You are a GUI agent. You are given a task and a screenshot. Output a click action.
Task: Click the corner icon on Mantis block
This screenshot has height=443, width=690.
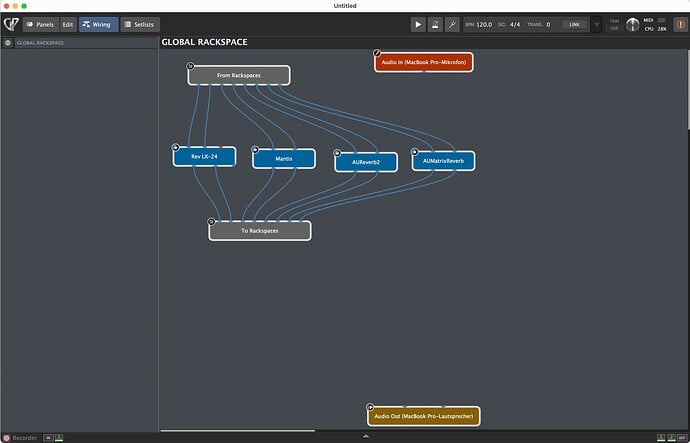(254, 150)
